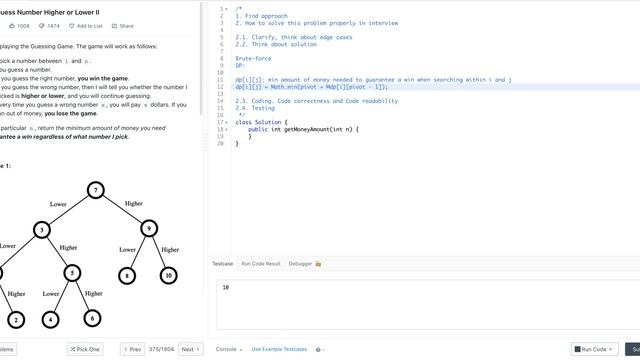The image size is (640, 360).
Task: Go to the Prev problem
Action: (x=132, y=349)
